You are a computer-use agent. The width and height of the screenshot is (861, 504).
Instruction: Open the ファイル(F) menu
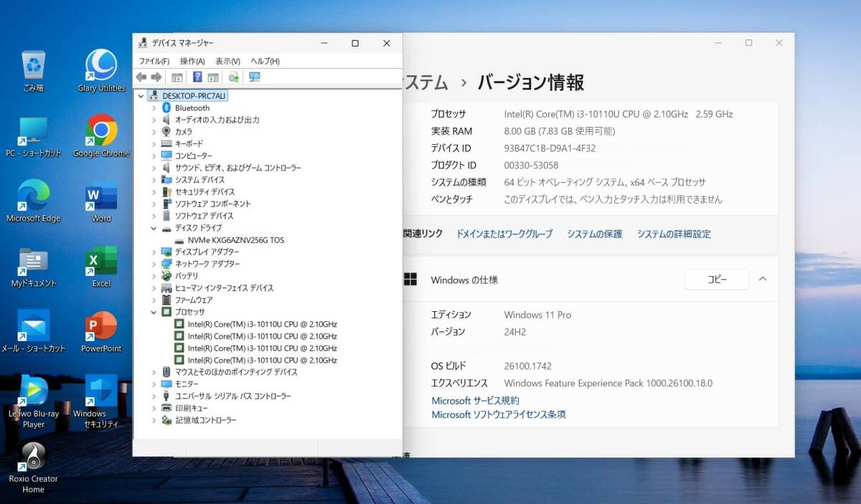point(153,61)
